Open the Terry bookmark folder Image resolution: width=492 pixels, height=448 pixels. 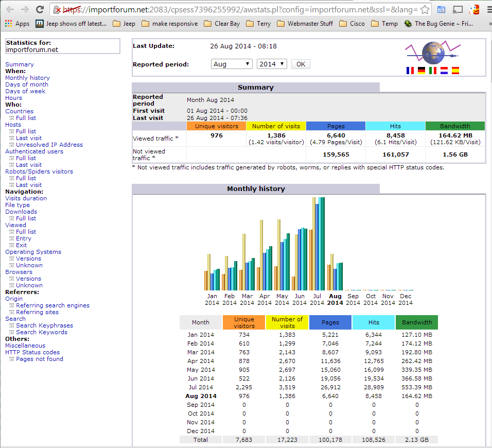pos(258,24)
